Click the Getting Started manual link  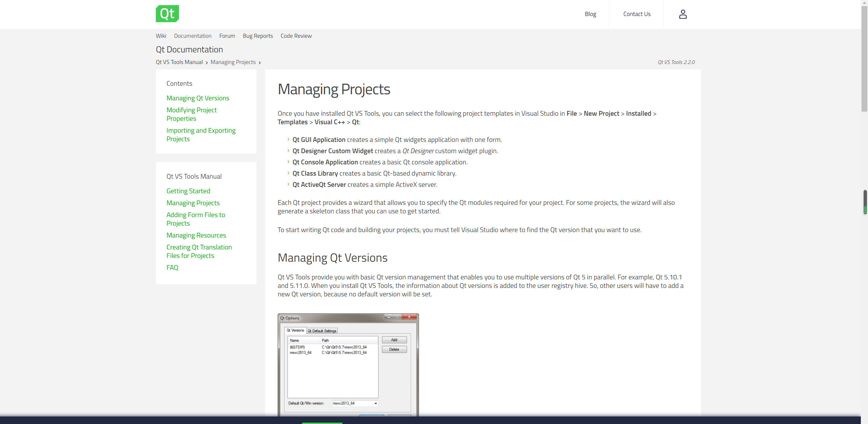(x=188, y=191)
